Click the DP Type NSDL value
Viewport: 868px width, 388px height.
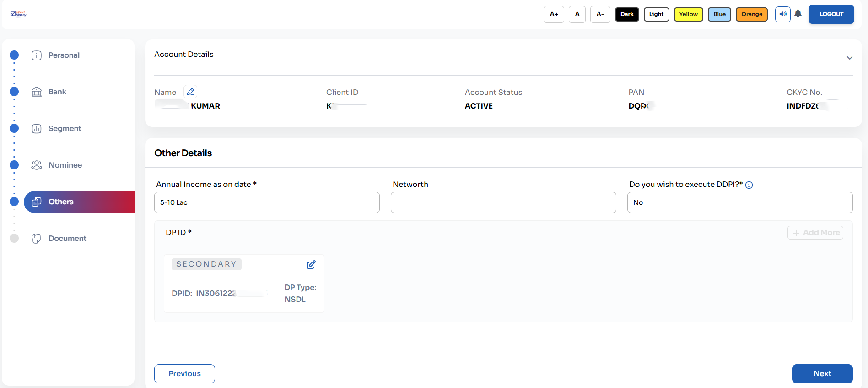click(x=295, y=300)
